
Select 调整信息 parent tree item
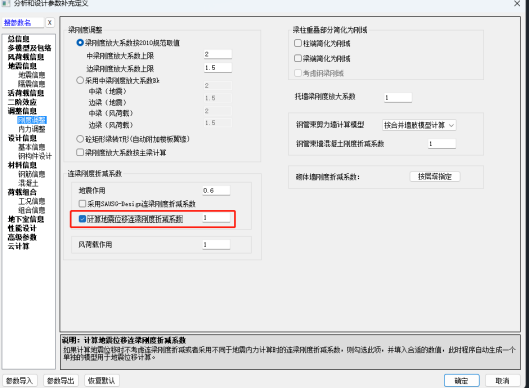(22, 111)
